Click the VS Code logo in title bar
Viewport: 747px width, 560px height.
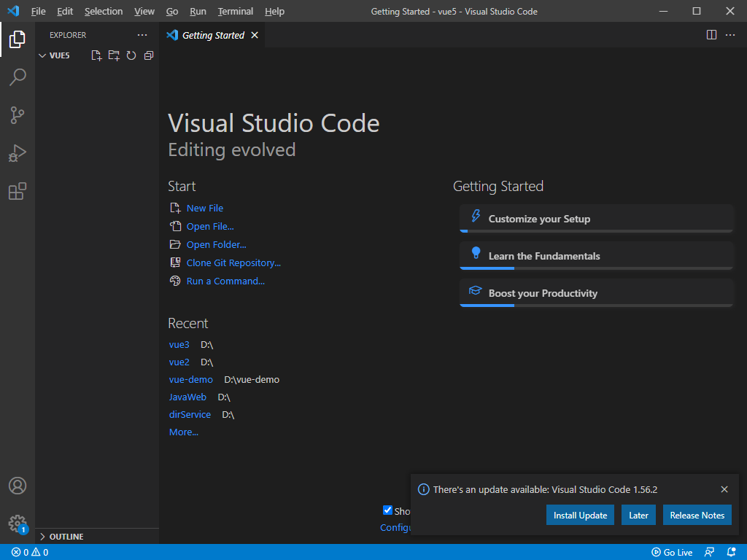point(13,11)
